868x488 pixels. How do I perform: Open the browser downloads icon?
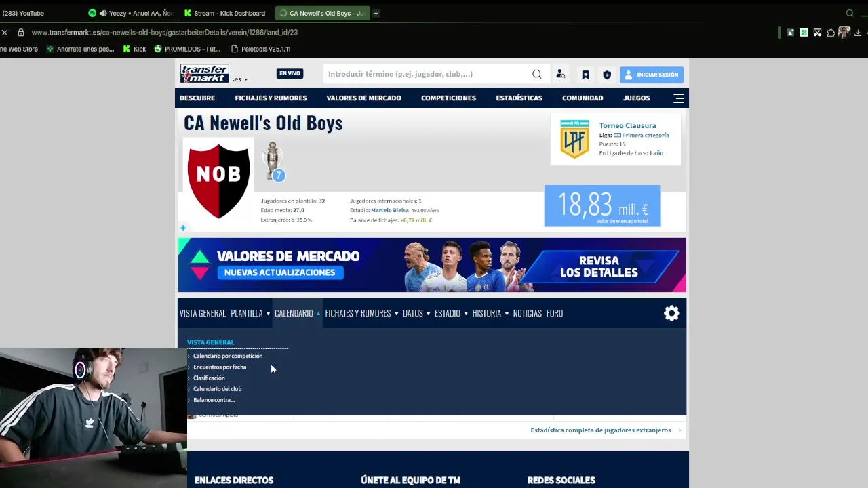[x=858, y=33]
